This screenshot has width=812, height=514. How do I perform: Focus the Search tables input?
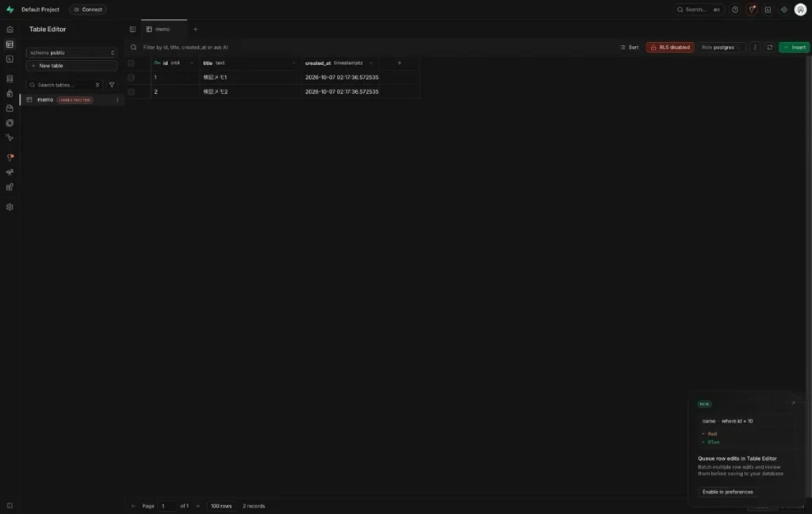click(63, 85)
